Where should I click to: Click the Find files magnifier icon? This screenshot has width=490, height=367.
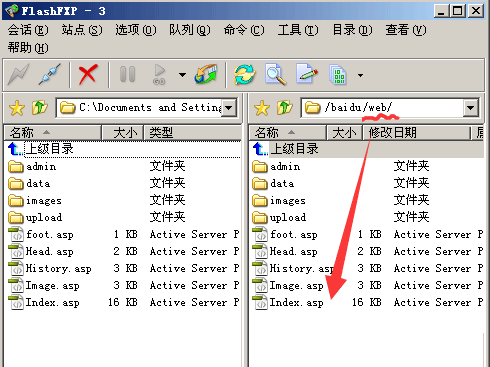(275, 74)
